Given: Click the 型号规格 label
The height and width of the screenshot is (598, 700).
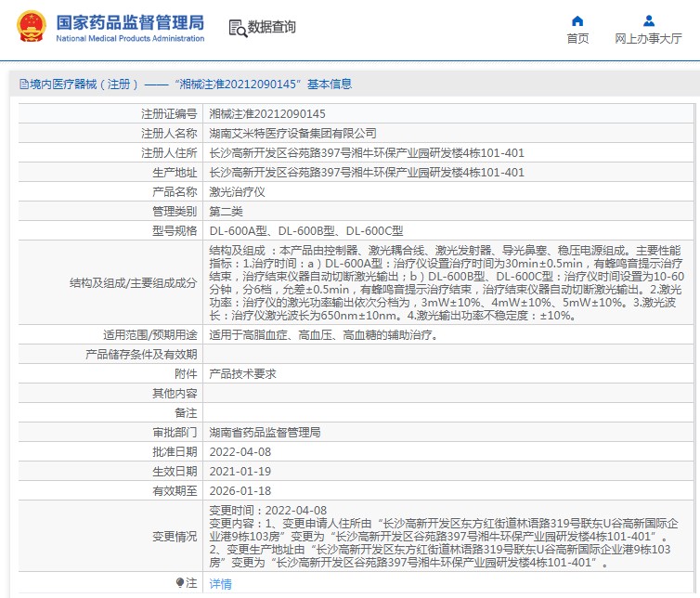Looking at the screenshot, I should [175, 231].
